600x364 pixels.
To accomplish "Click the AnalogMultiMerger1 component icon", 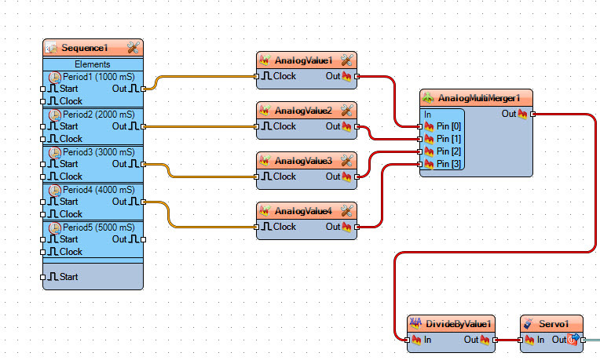I will (x=428, y=98).
